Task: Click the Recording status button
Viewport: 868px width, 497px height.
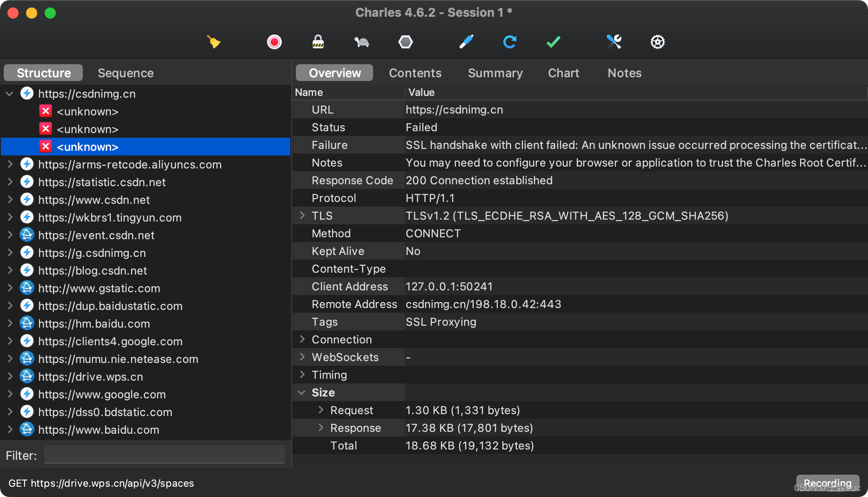Action: click(828, 483)
